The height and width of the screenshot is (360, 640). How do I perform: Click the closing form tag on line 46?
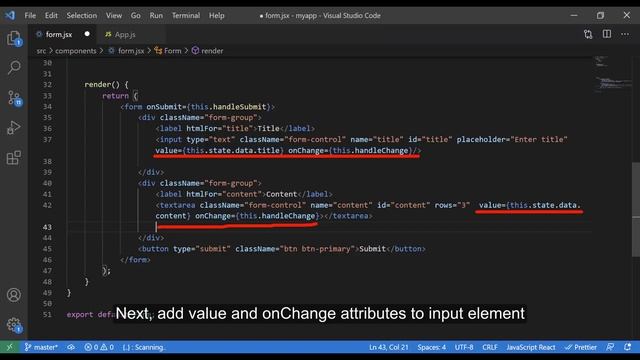click(x=135, y=260)
